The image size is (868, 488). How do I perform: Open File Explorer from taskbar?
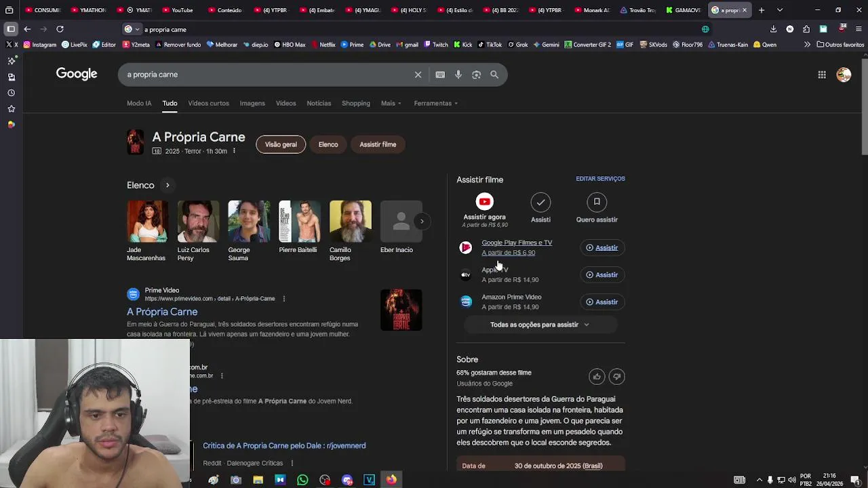(x=258, y=480)
